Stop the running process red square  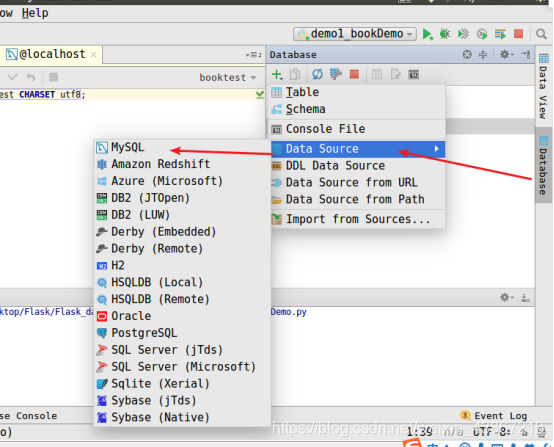[x=518, y=34]
